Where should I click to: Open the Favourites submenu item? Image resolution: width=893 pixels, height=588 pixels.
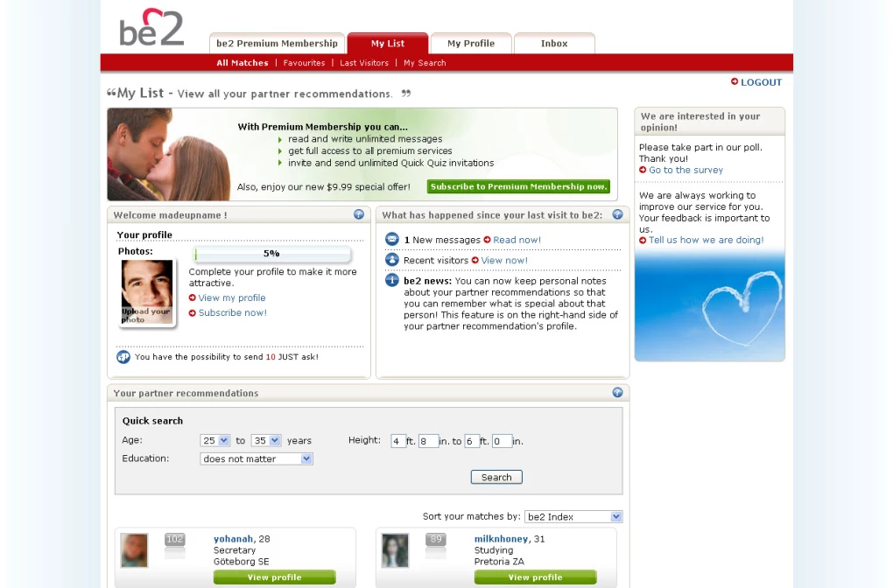pos(304,63)
